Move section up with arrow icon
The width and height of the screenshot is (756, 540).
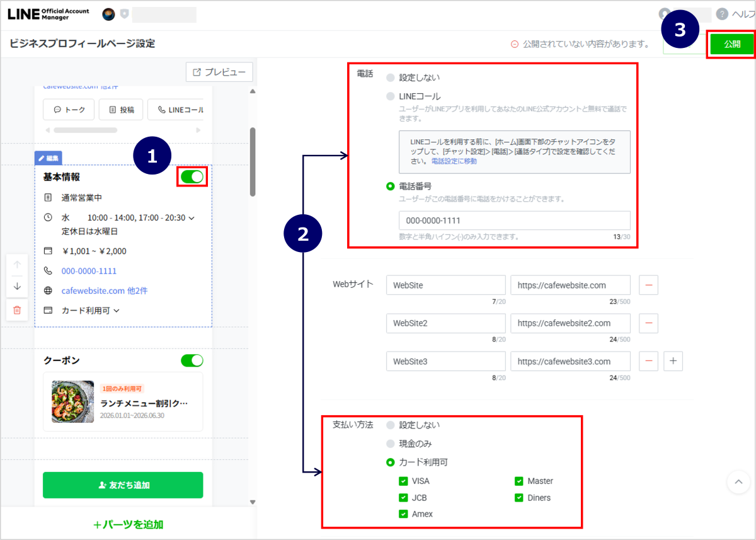coord(17,265)
